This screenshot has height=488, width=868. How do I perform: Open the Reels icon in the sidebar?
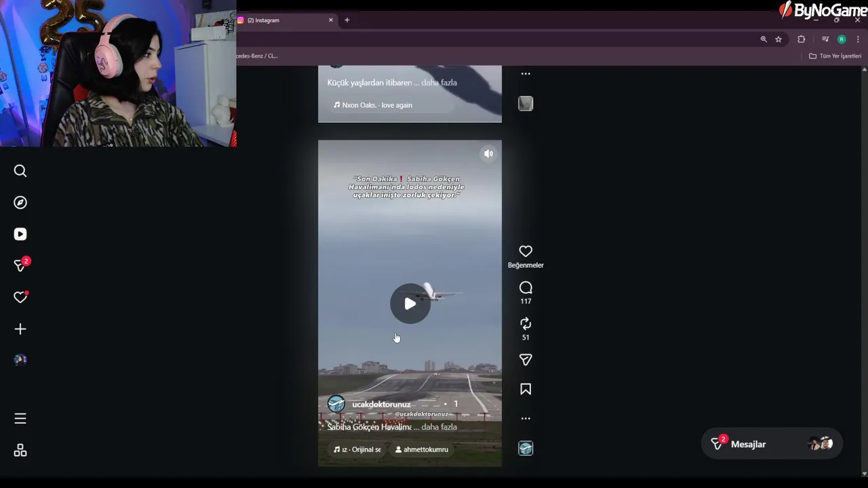(20, 234)
